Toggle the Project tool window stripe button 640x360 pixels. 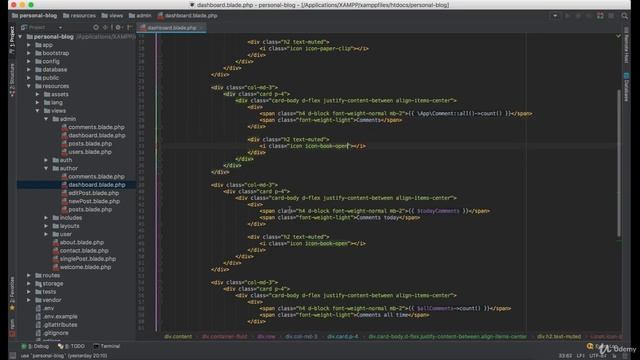pos(12,39)
